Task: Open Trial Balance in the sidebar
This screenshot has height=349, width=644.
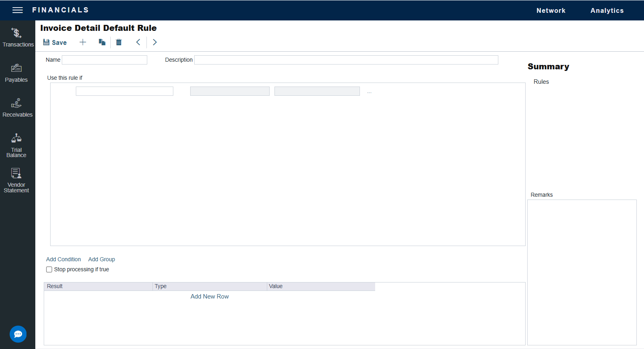Action: coord(16,145)
